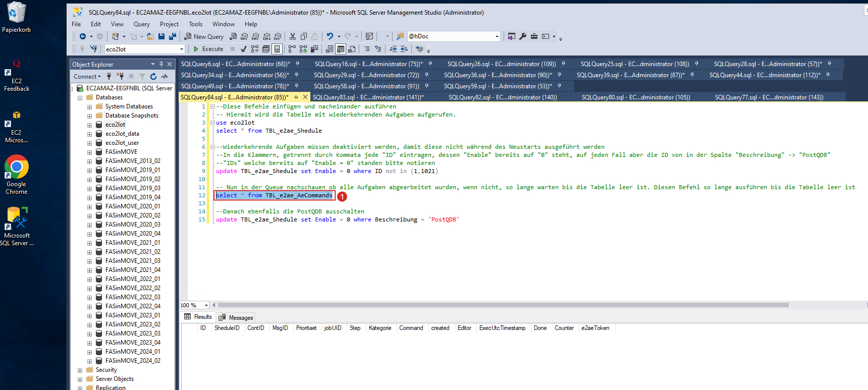Click the New Query toolbar button

click(x=204, y=36)
